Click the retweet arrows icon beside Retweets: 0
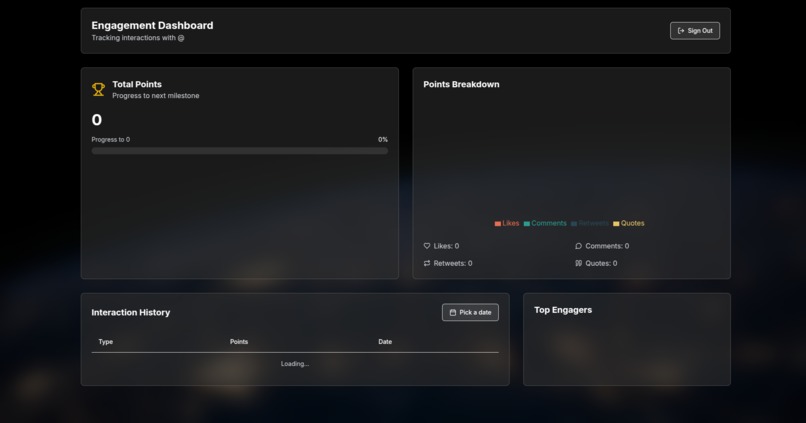The height and width of the screenshot is (423, 806). pyautogui.click(x=427, y=263)
